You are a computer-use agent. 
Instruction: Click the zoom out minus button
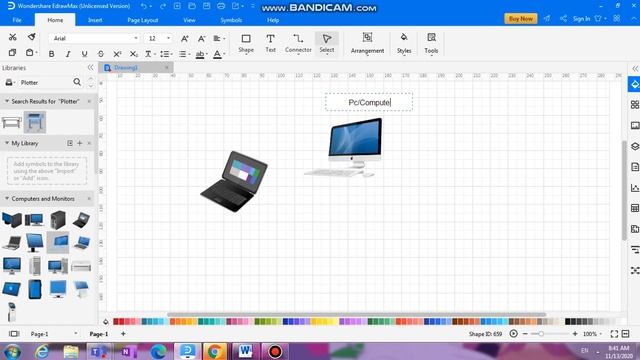pyautogui.click(x=525, y=334)
